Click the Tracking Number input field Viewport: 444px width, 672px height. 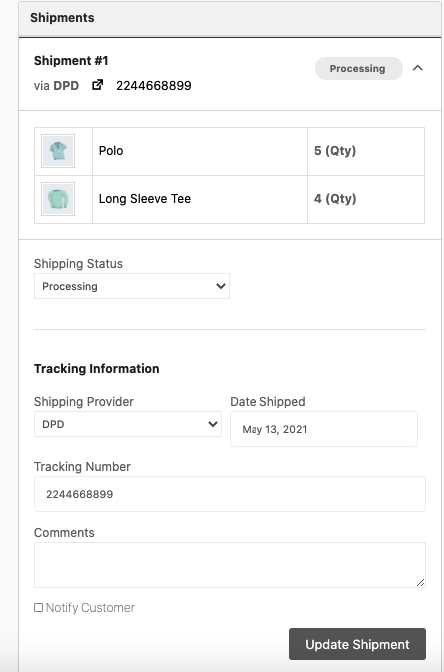coord(230,494)
